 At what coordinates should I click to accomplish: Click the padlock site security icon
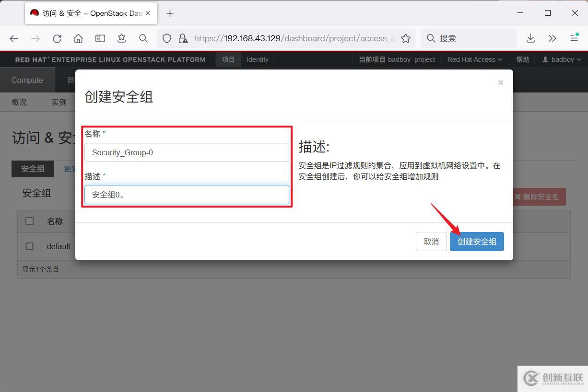pos(183,38)
